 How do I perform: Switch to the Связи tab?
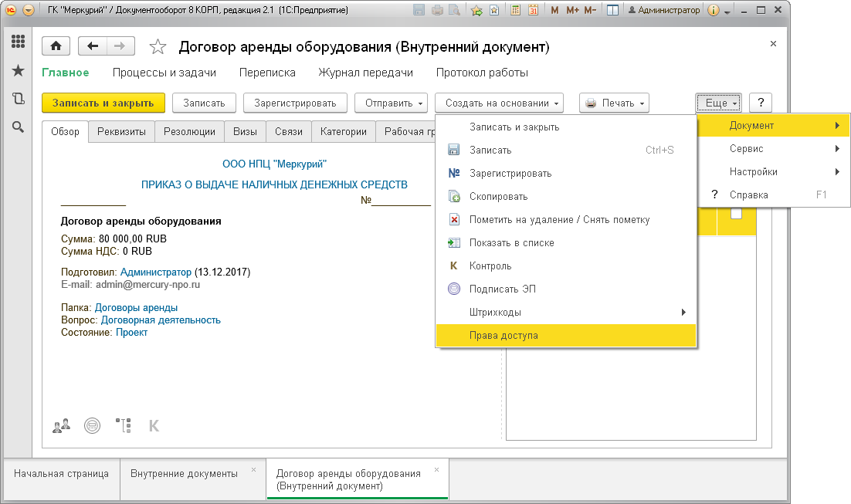tap(289, 131)
